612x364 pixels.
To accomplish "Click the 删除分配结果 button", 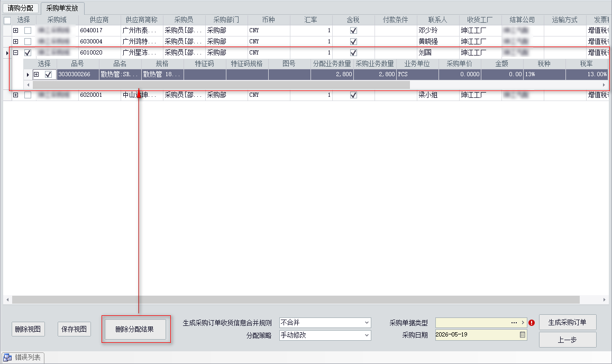I will coord(135,329).
